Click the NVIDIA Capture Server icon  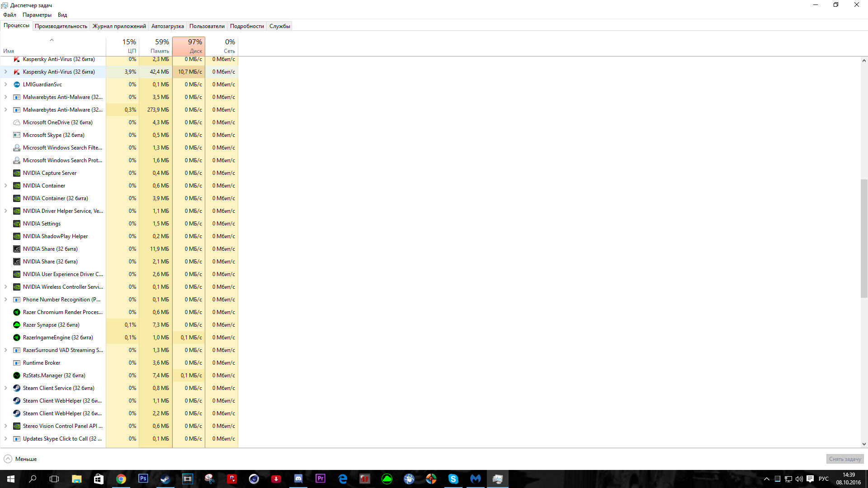tap(17, 173)
